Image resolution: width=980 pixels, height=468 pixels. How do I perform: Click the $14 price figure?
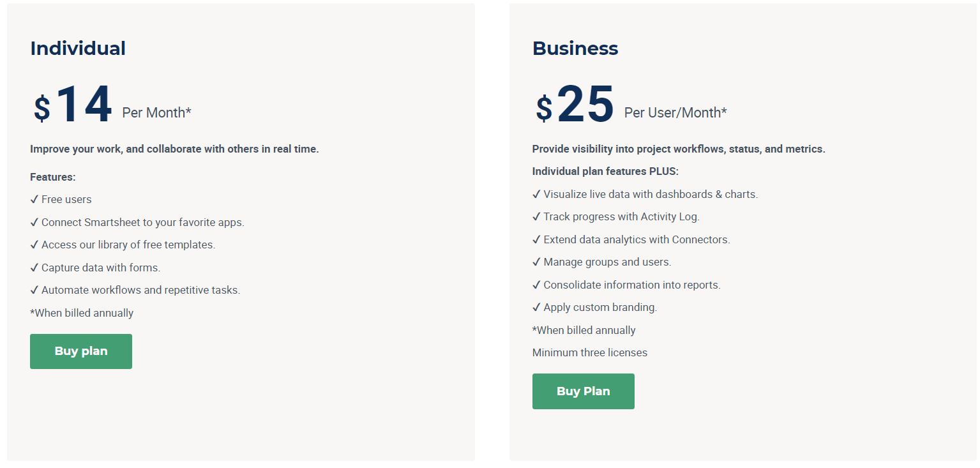(x=73, y=105)
